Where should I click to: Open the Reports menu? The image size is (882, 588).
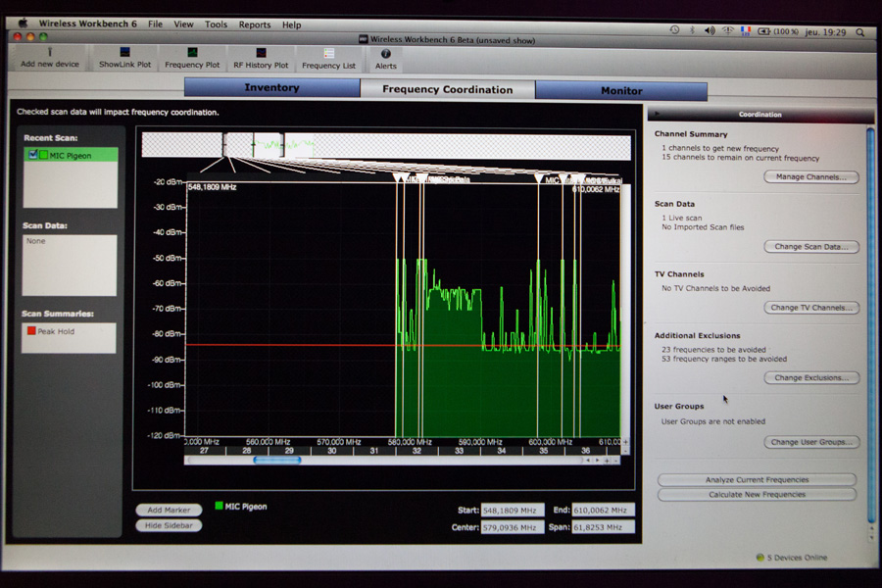[255, 24]
